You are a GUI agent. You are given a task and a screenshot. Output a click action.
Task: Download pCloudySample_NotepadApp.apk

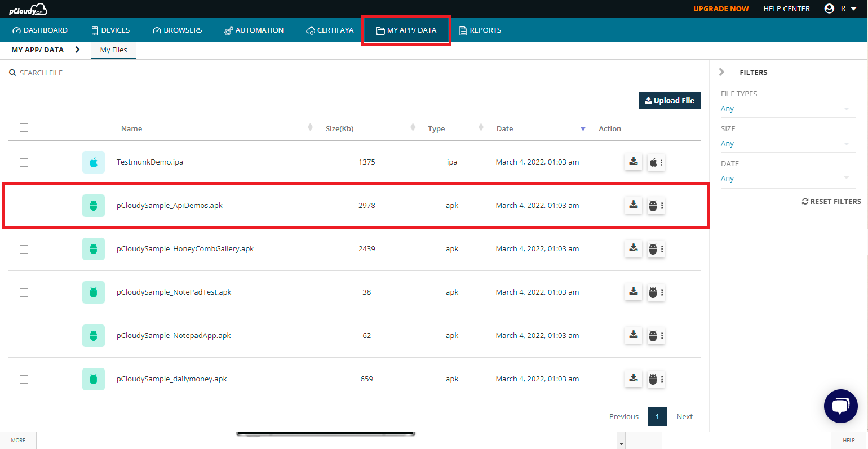click(634, 335)
